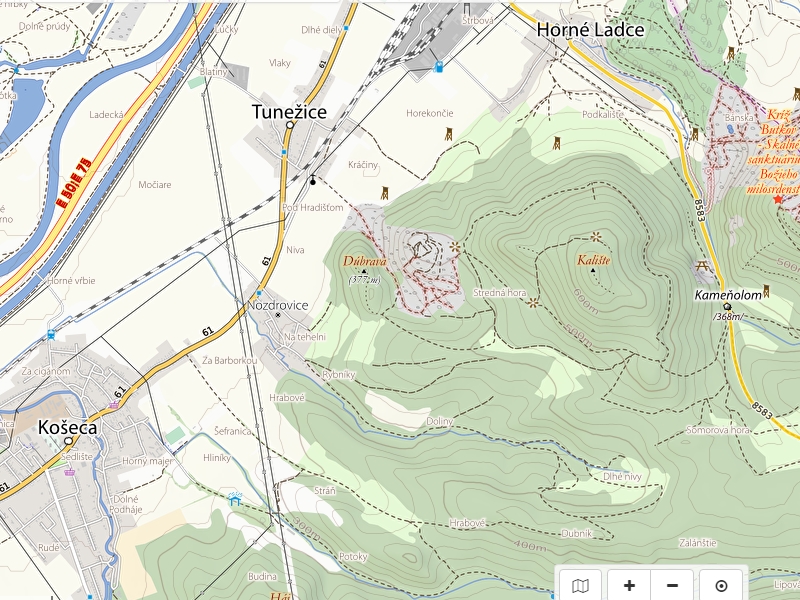Select the Dúbrava peak label
800x600 pixels.
coord(364,261)
